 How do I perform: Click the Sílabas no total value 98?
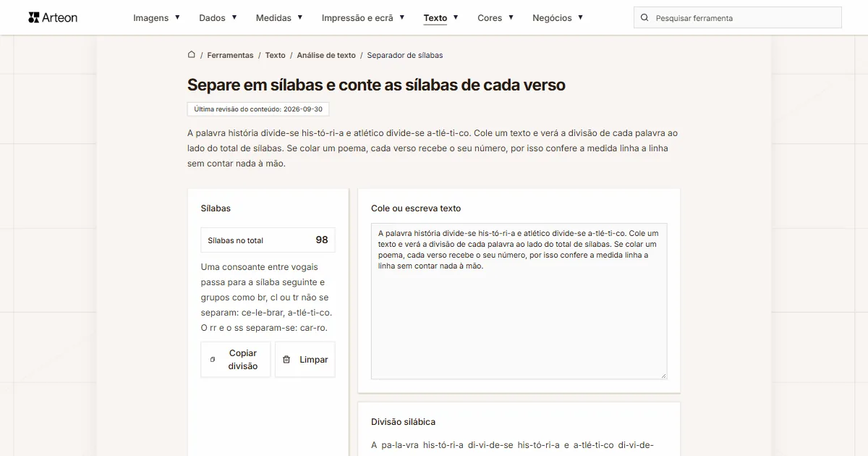point(322,240)
